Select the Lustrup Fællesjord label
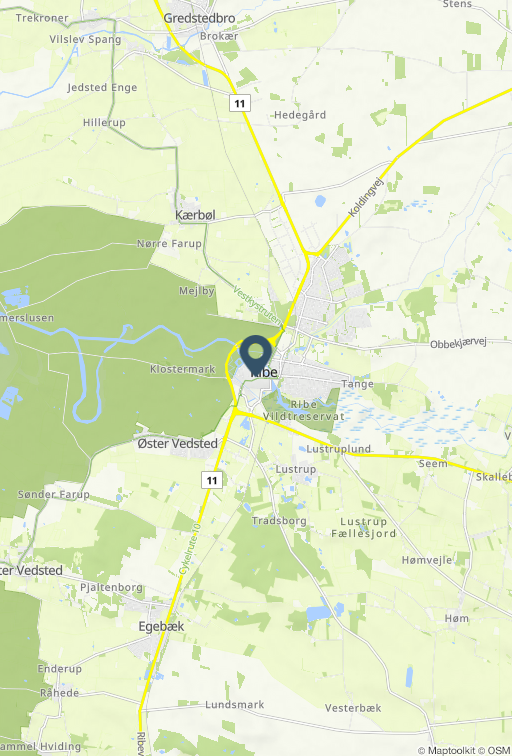This screenshot has width=512, height=756. [364, 527]
